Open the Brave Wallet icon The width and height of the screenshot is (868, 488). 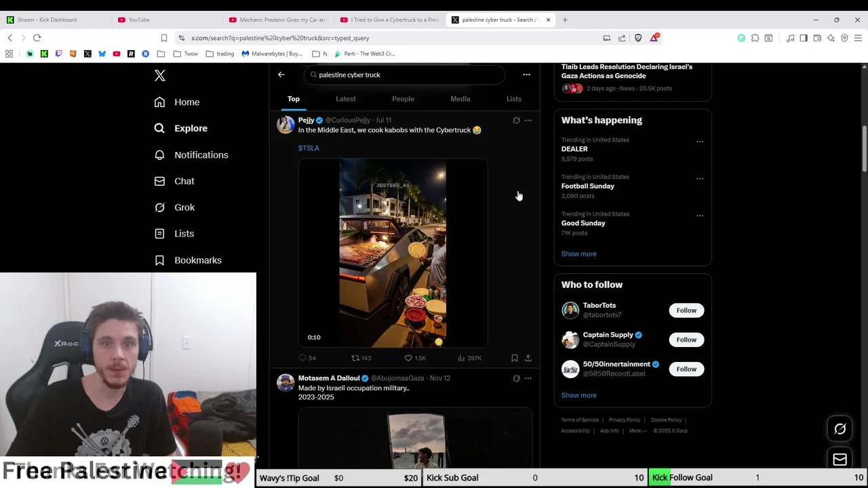click(x=817, y=38)
